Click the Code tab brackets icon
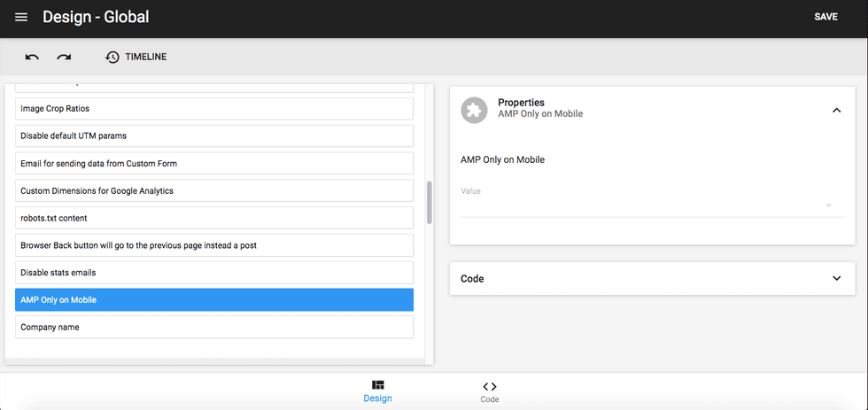This screenshot has width=868, height=410. (489, 387)
